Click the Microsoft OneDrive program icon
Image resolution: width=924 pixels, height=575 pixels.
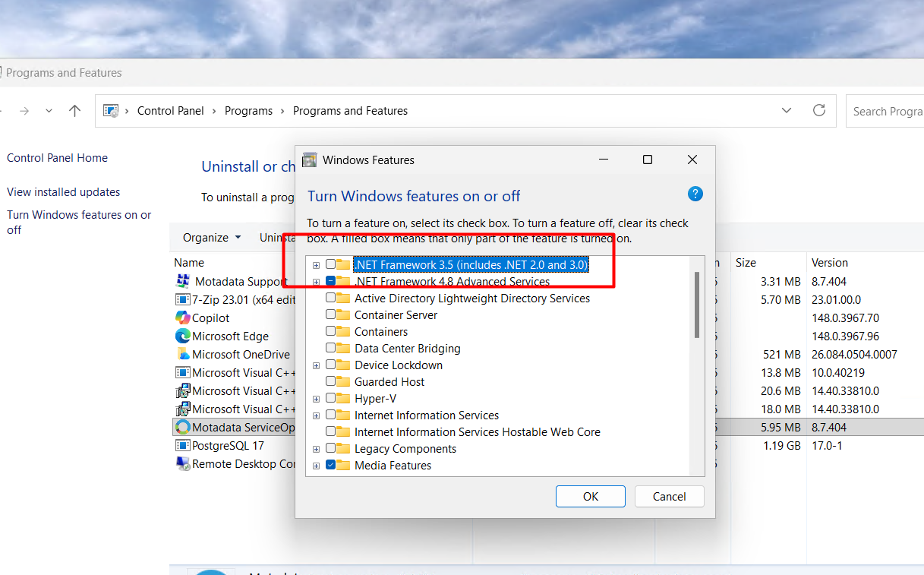(x=182, y=355)
